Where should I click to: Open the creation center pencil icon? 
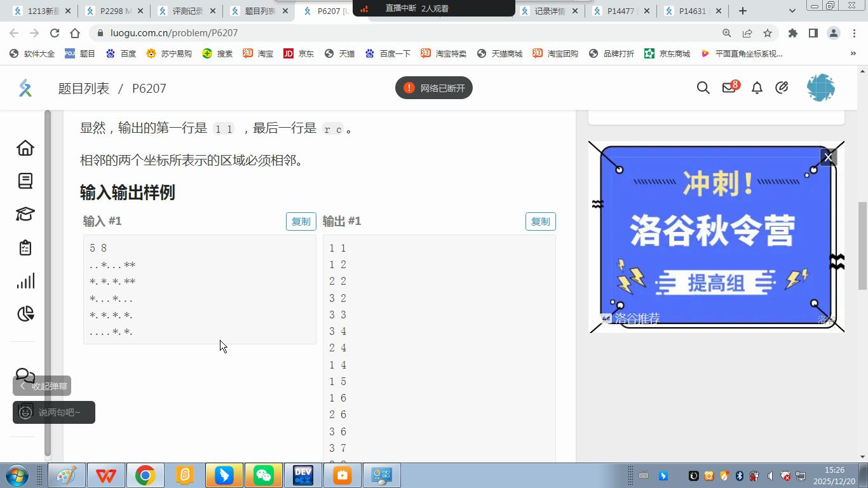pyautogui.click(x=782, y=88)
